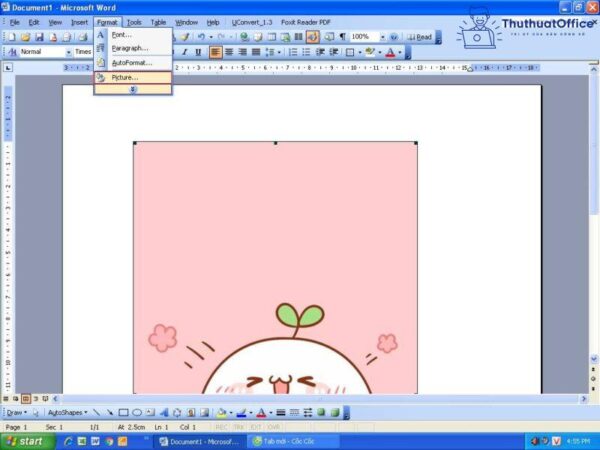Click the Decrease Indent icon
The image size is (600, 450).
coord(320,52)
